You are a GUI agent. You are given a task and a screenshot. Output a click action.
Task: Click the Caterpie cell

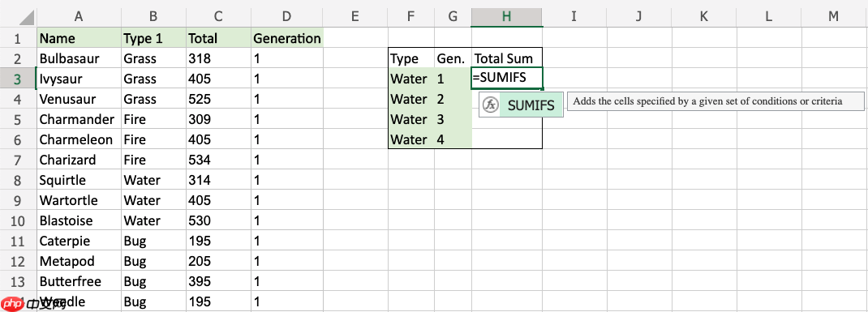click(79, 241)
